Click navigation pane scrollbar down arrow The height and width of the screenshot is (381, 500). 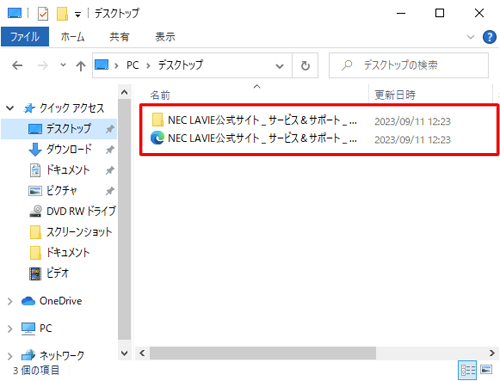[x=124, y=353]
